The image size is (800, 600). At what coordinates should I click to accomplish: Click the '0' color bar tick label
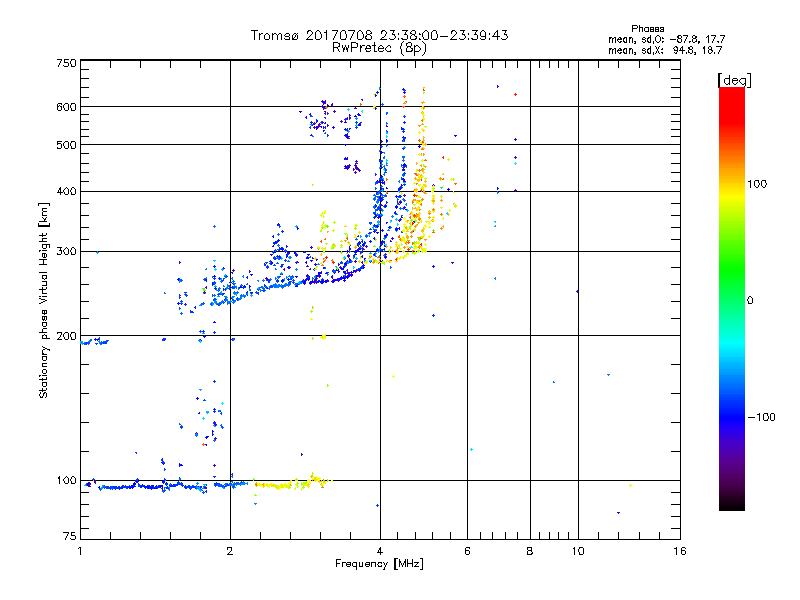tap(750, 301)
